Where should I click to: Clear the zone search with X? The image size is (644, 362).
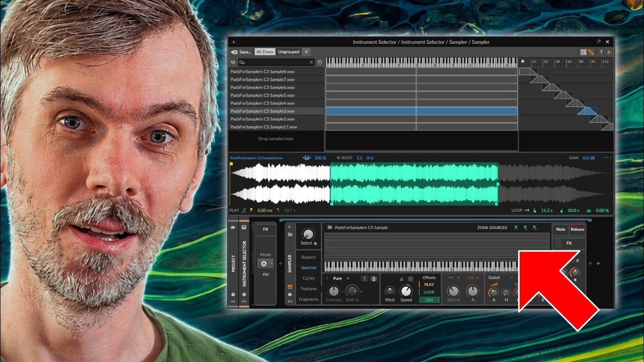311,62
